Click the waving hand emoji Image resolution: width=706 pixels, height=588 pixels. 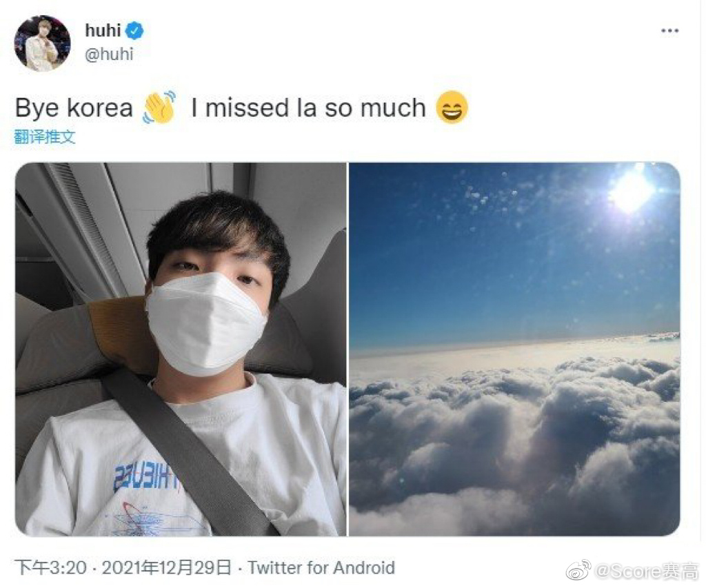tap(159, 107)
